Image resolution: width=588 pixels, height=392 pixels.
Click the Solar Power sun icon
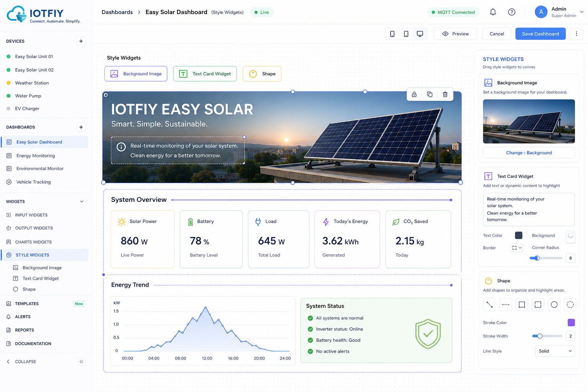121,222
